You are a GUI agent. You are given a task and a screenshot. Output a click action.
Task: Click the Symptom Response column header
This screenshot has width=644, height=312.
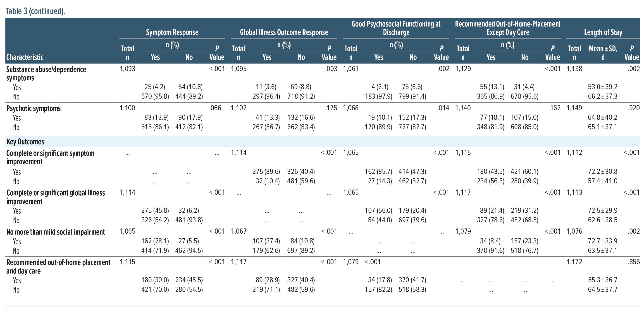pos(172,32)
